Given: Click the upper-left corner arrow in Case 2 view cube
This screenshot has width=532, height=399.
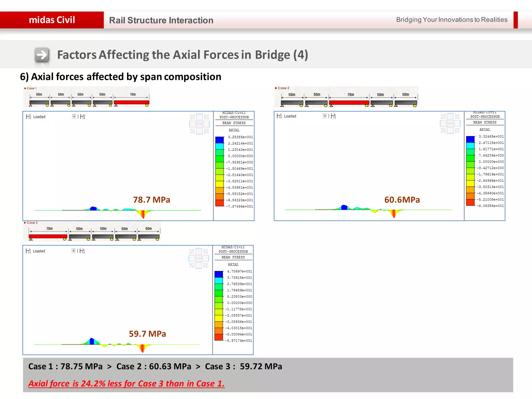Looking at the screenshot, I should coord(443,116).
